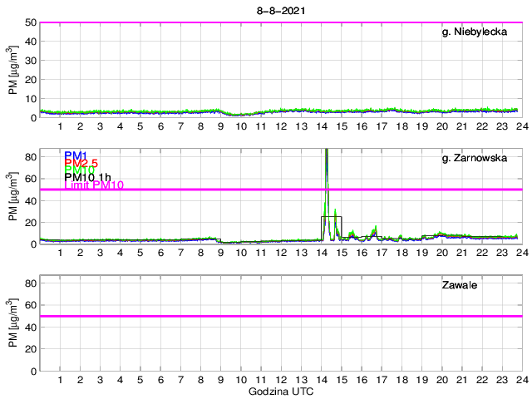Click the Y-axis PM label of Niebylecka plot
Viewport: 532px width, 399px height.
(x=12, y=71)
